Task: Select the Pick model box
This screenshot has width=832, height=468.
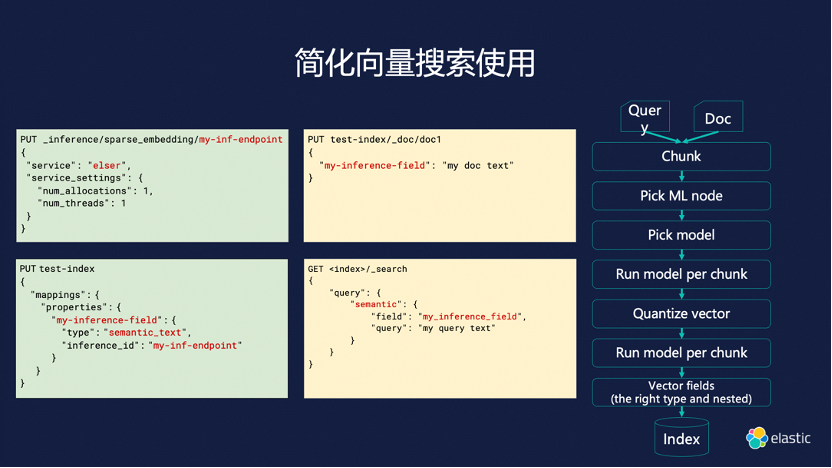Action: 681,235
